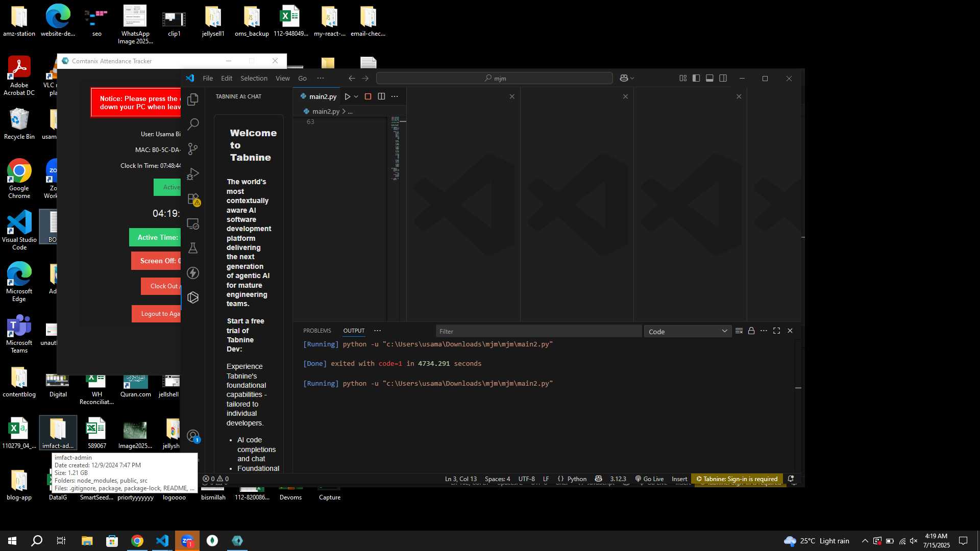Open File Explorer from the taskbar
980x551 pixels.
(87, 541)
